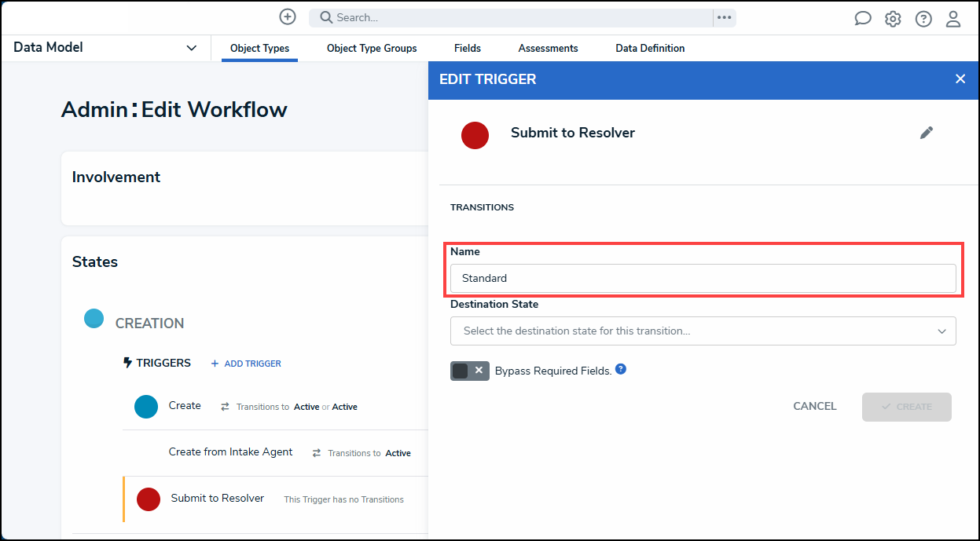Open the chat messages icon

click(x=863, y=19)
